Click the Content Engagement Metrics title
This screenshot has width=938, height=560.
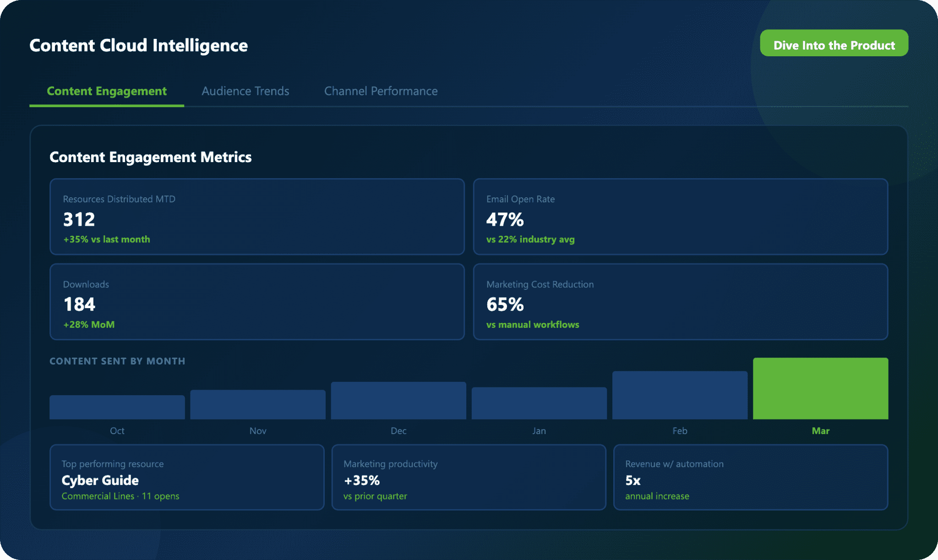pos(150,157)
